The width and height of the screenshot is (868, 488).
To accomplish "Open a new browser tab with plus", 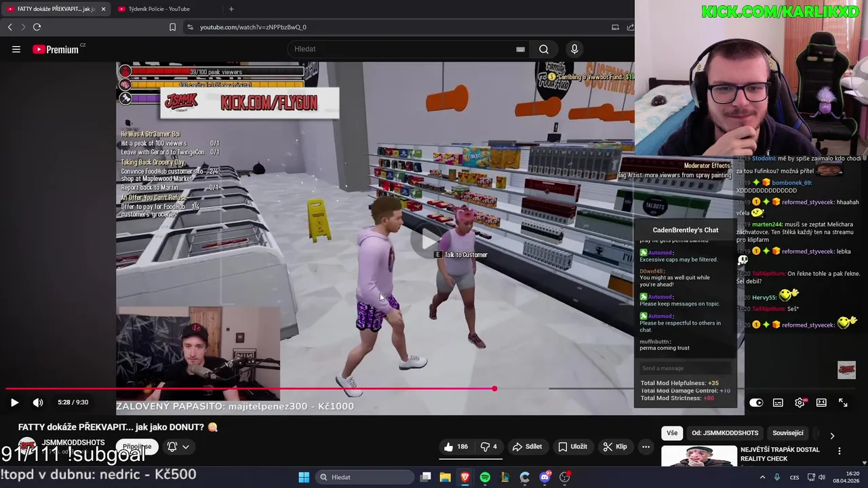I will (231, 9).
